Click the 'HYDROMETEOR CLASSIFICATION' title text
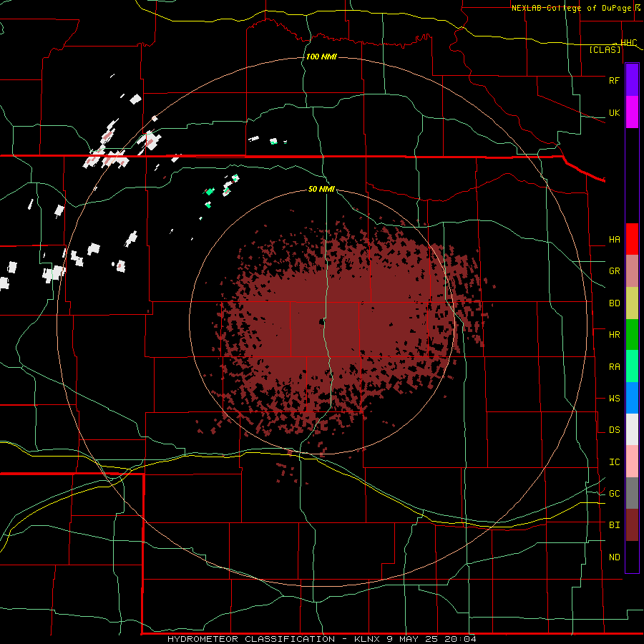The image size is (644, 644). (x=251, y=639)
